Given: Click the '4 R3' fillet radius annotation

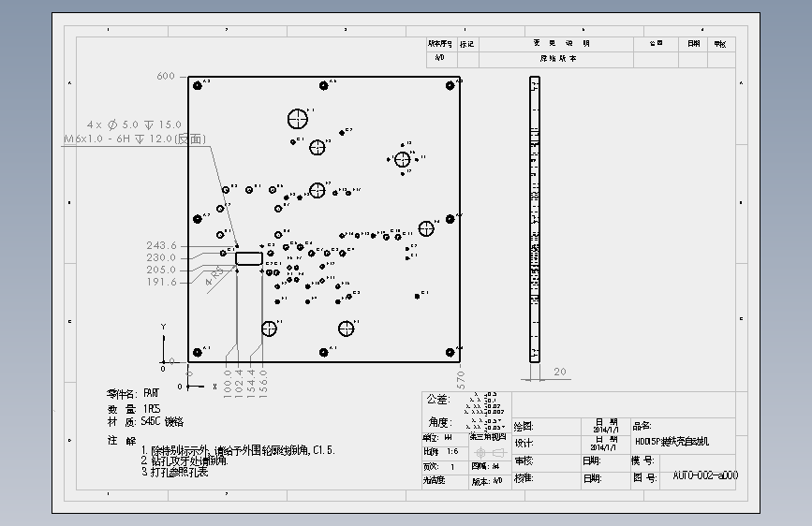Looking at the screenshot, I should coord(214,276).
